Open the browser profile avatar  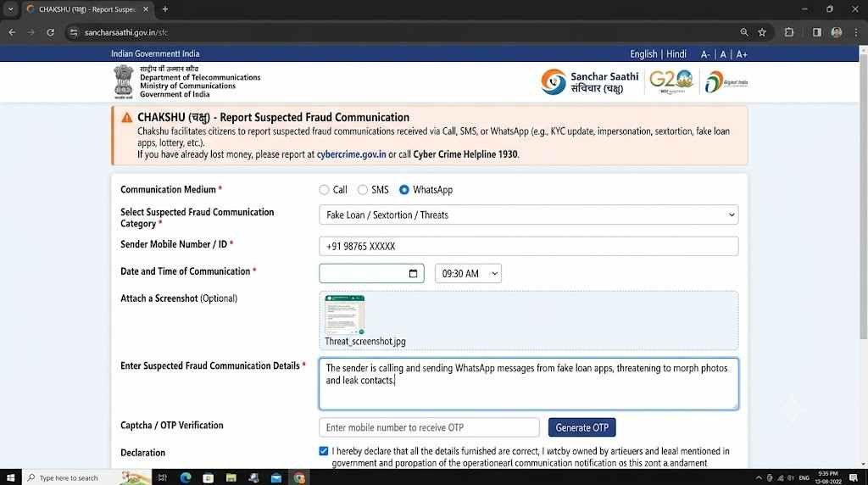click(837, 33)
